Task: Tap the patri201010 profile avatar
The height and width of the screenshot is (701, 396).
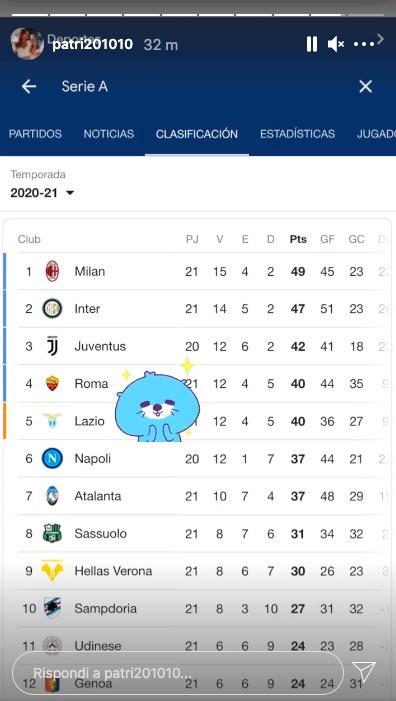Action: [27, 43]
